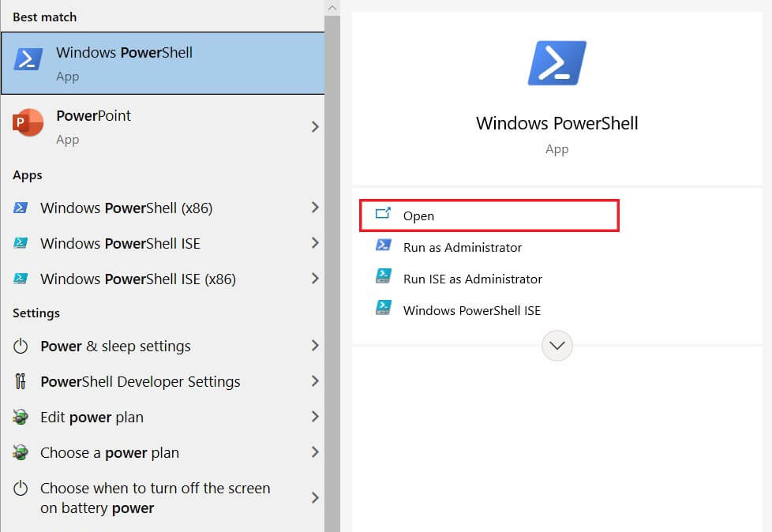Image resolution: width=772 pixels, height=532 pixels.
Task: Click the PowerShell Developer Settings icon
Action: click(17, 381)
